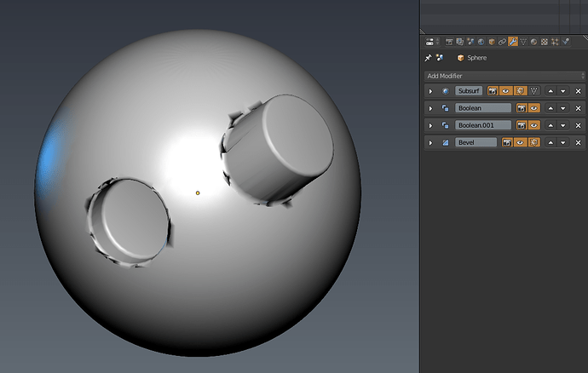Open the Particles properties tab
The height and width of the screenshot is (373, 588).
555,42
